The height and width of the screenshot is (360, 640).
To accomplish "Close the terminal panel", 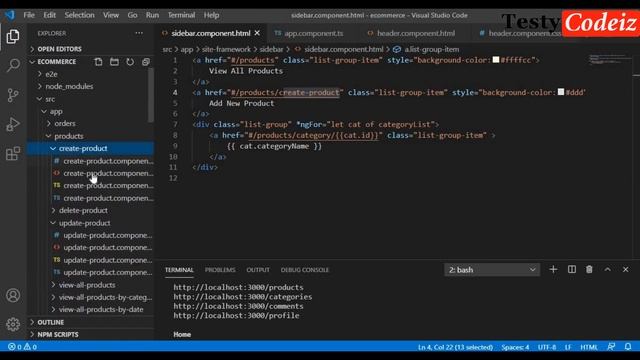I will click(x=625, y=269).
